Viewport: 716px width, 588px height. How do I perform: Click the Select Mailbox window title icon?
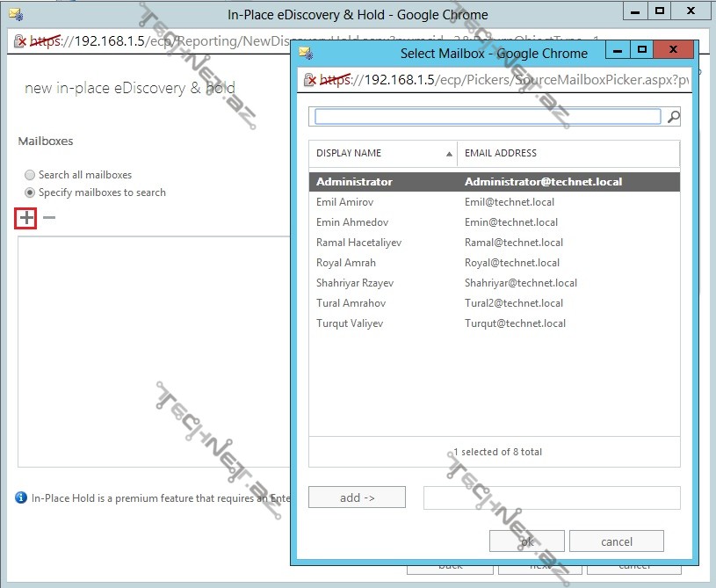pyautogui.click(x=305, y=52)
